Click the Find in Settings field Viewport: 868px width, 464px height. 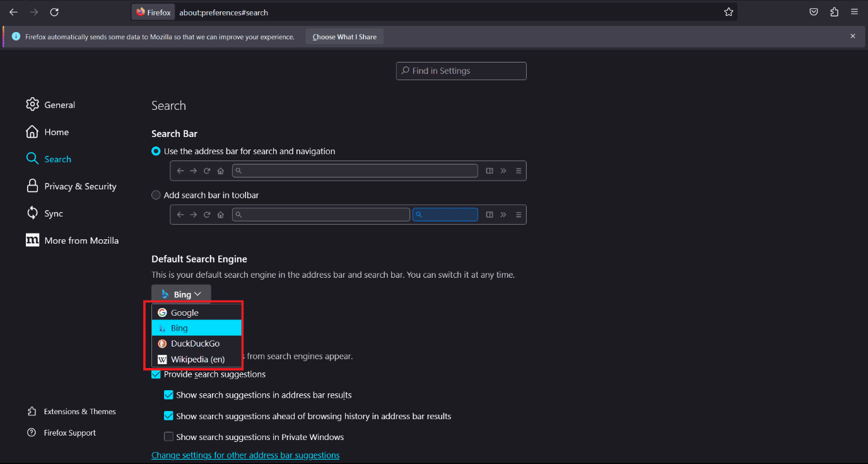click(x=461, y=71)
